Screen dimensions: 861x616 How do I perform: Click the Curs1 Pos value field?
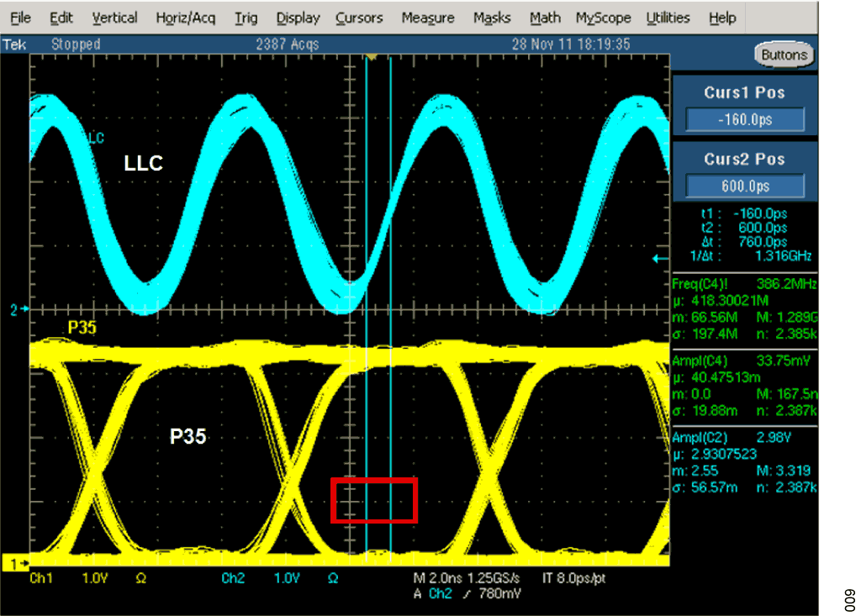(x=745, y=120)
